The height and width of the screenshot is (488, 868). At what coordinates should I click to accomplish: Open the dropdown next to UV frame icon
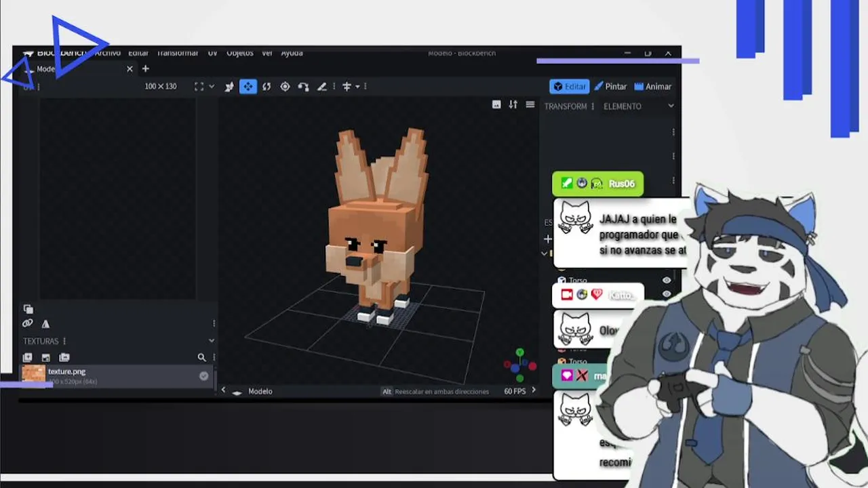pyautogui.click(x=212, y=87)
